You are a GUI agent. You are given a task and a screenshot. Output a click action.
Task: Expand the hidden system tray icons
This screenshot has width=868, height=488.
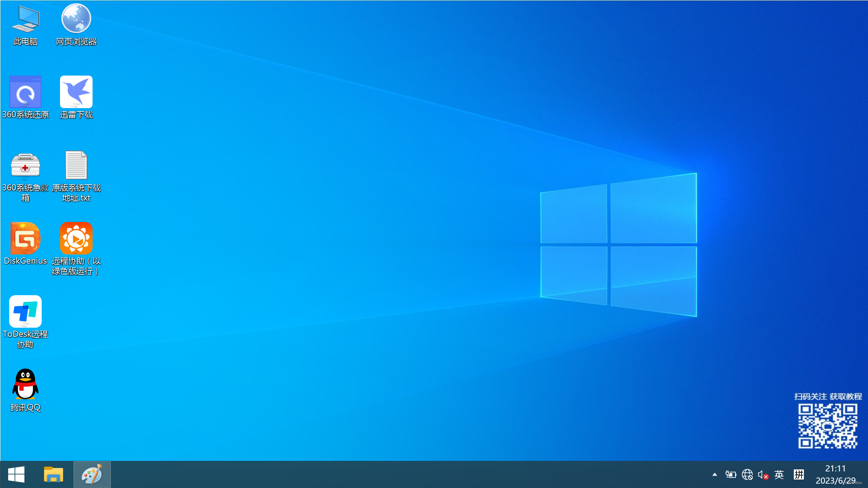coord(715,474)
